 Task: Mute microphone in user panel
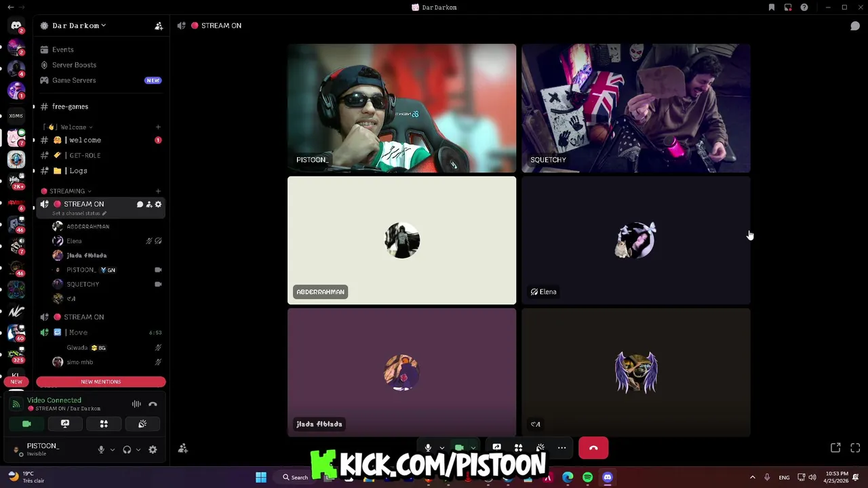coord(101,449)
